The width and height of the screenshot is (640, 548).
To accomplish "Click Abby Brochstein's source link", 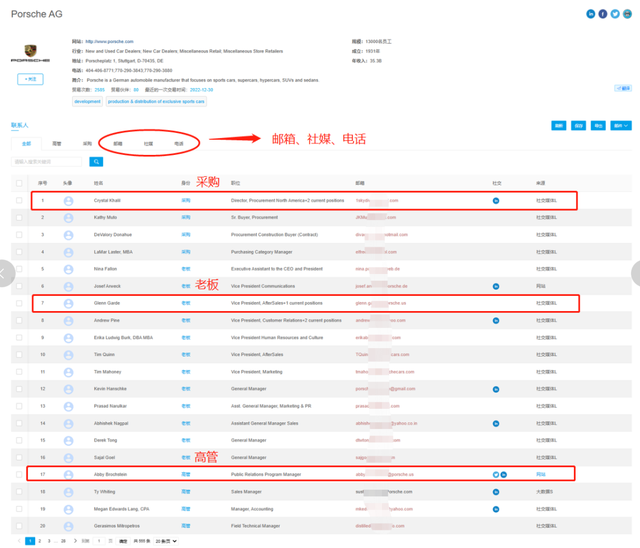I will 541,475.
